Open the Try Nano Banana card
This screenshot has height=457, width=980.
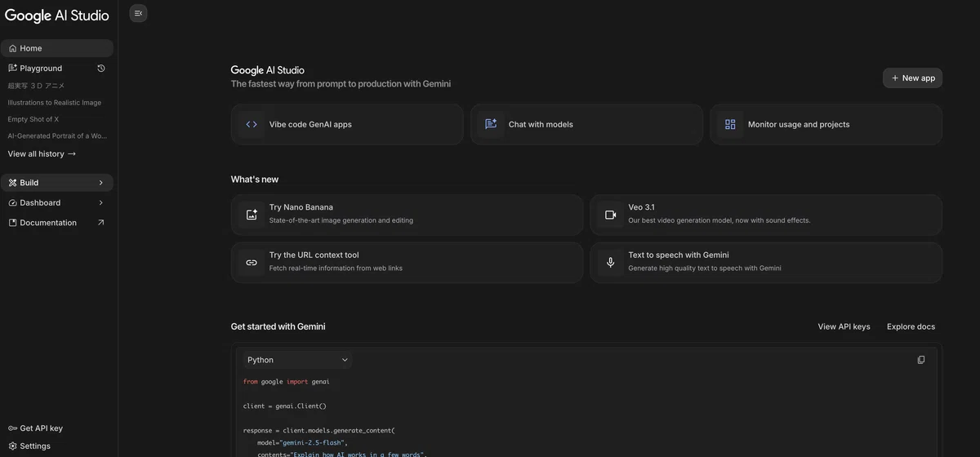407,215
